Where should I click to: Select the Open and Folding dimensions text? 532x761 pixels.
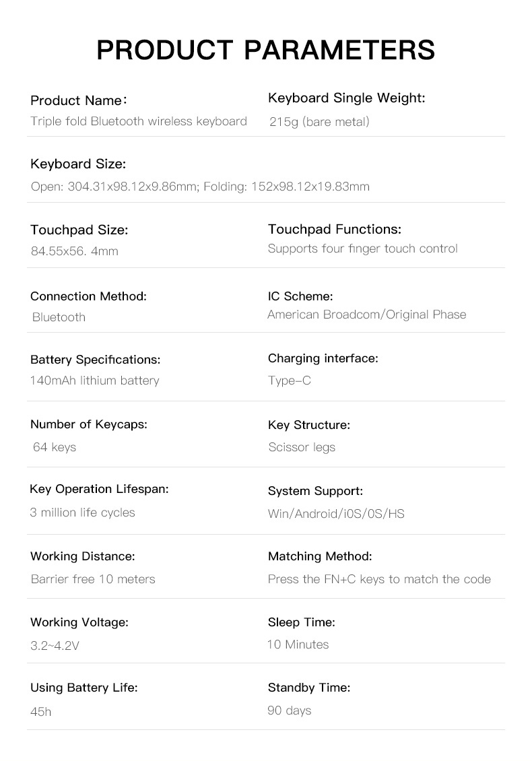[200, 187]
